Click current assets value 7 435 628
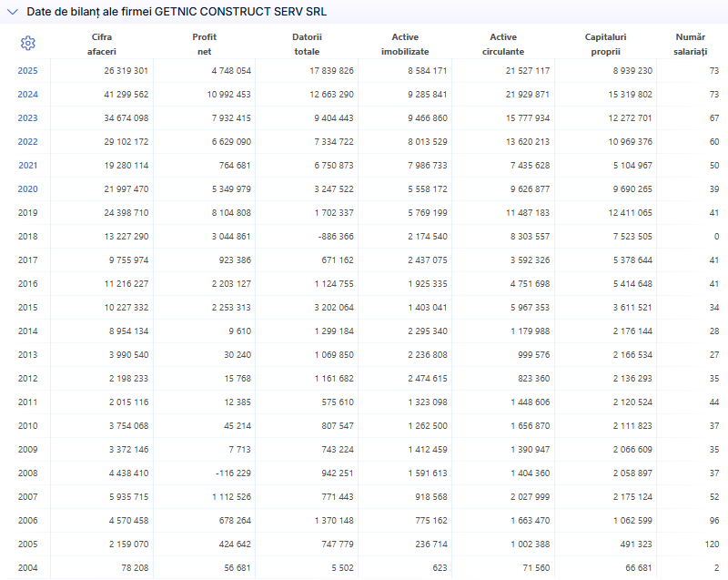This screenshot has width=728, height=580. coord(530,166)
